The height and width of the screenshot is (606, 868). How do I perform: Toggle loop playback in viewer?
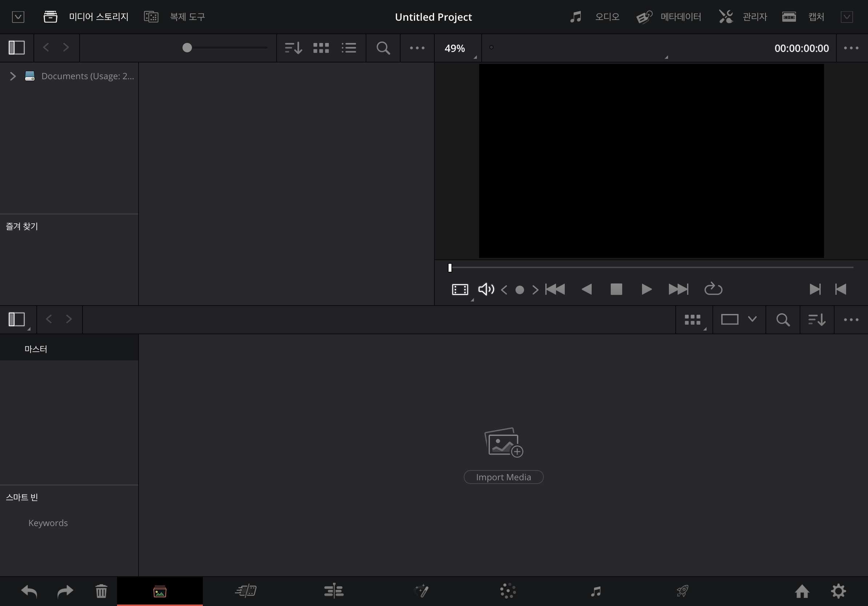point(713,290)
